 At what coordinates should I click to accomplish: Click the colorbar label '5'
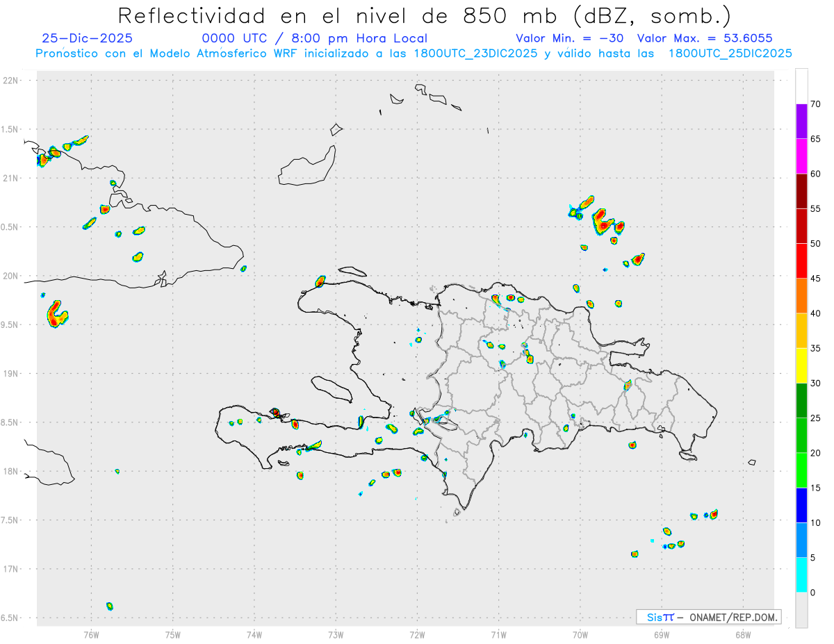[x=813, y=558]
